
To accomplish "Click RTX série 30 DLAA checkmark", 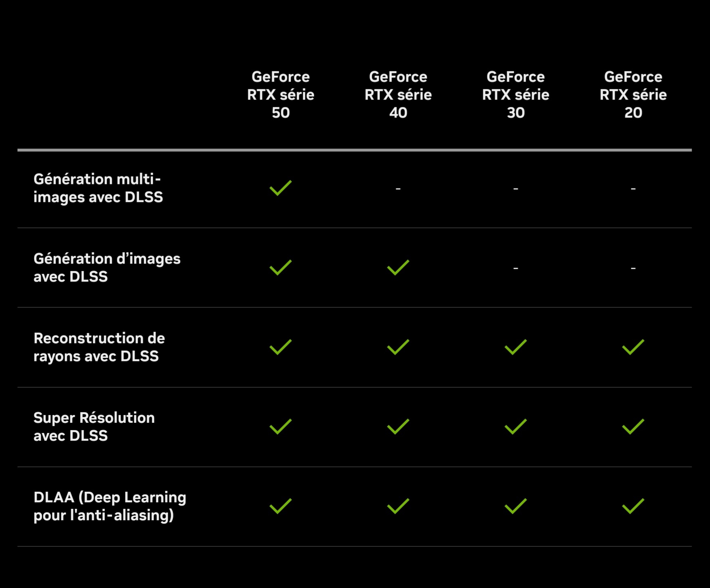I will (x=516, y=506).
